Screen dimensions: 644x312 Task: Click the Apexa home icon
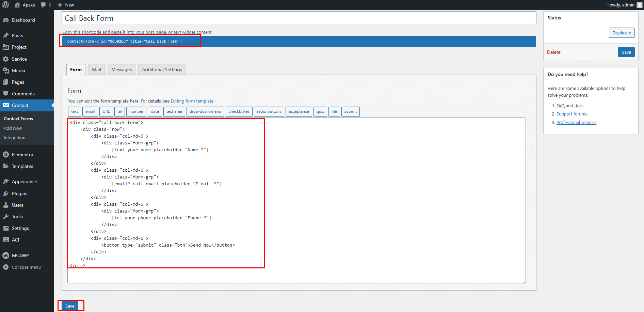click(x=17, y=5)
